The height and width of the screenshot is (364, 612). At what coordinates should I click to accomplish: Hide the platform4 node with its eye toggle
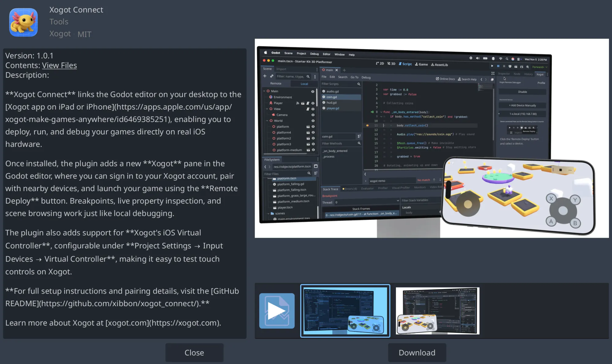tap(313, 132)
